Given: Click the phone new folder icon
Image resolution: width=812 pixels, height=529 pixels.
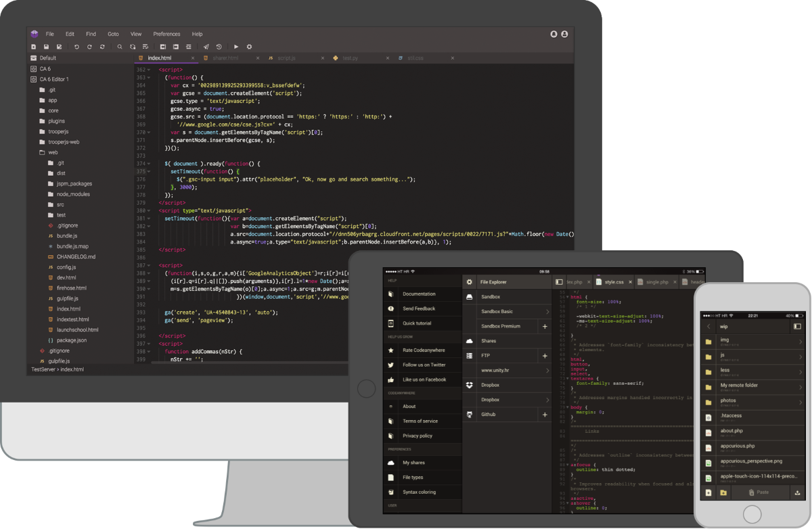Looking at the screenshot, I should tap(723, 492).
